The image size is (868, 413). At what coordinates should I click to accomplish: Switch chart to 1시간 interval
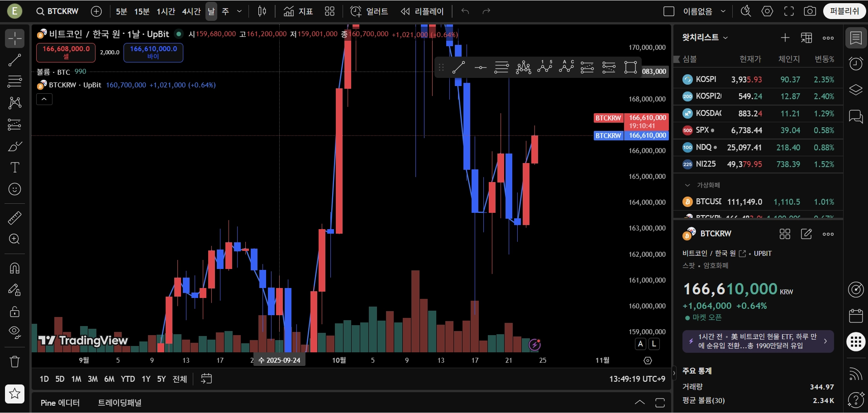pos(166,11)
